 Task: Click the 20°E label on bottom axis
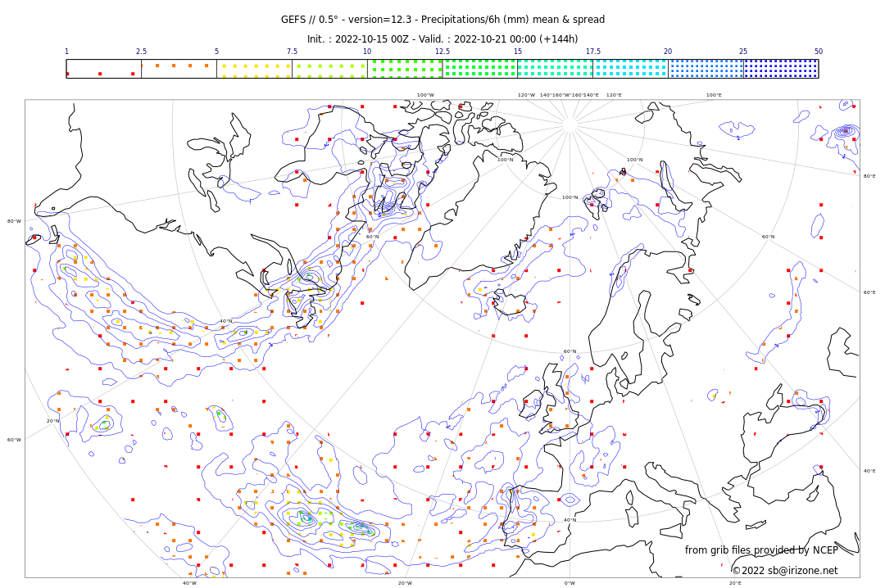pos(735,583)
